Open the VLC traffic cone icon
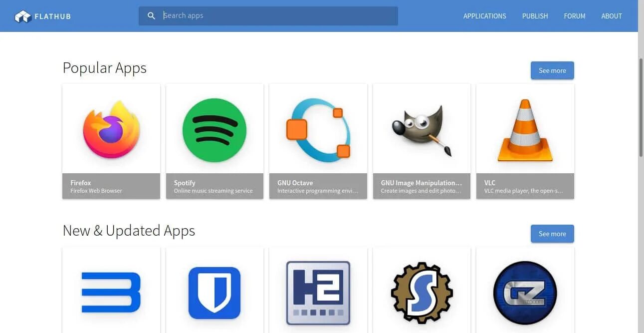This screenshot has width=644, height=333. 525,130
